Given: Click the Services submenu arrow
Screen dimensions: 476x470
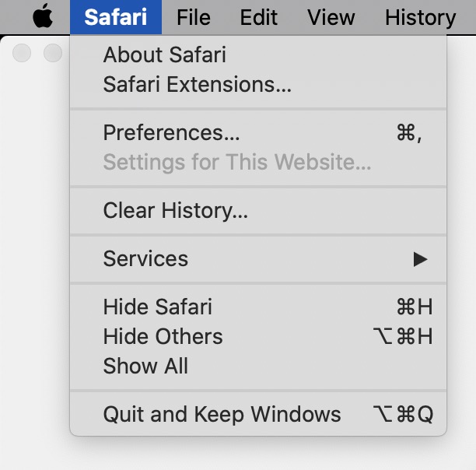Looking at the screenshot, I should coord(420,259).
